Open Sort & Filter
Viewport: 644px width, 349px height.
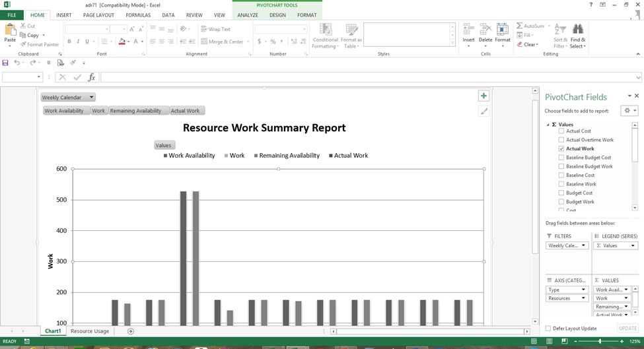[x=560, y=36]
